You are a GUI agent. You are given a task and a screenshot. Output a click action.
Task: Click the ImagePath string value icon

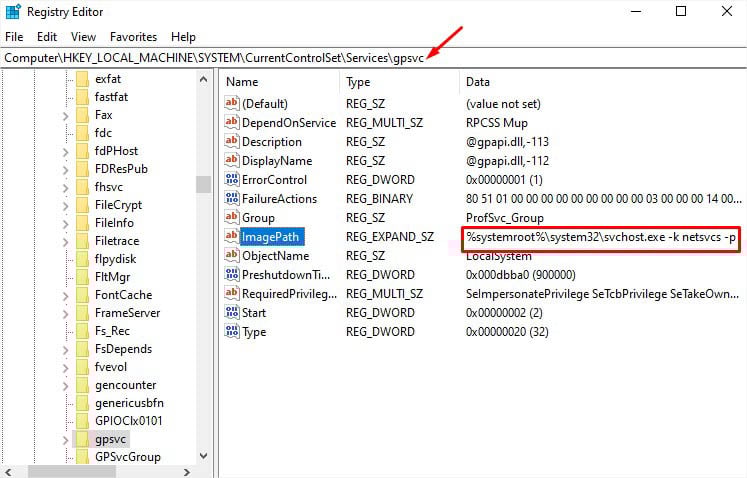click(232, 236)
